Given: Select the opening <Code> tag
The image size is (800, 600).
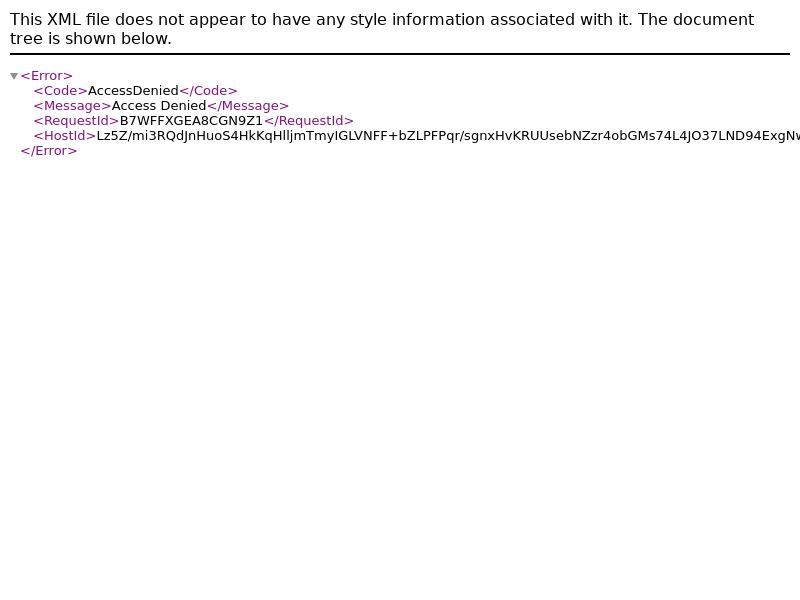Looking at the screenshot, I should 61,91.
